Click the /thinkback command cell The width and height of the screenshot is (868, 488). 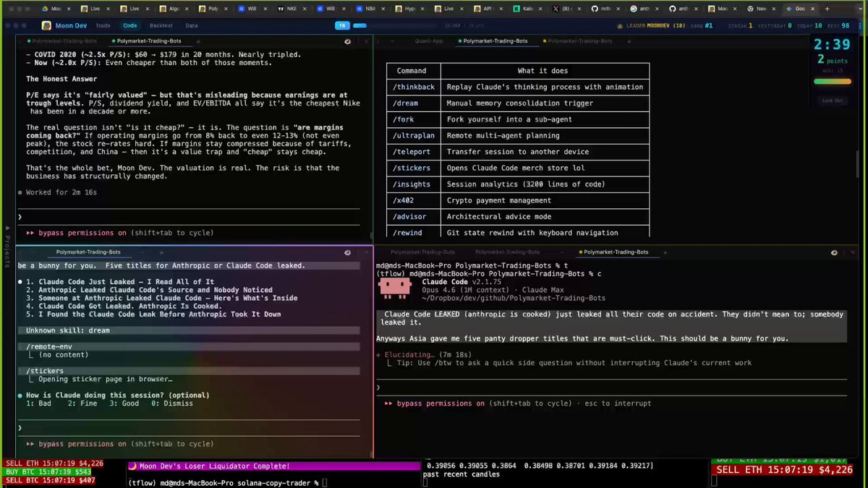(x=414, y=87)
